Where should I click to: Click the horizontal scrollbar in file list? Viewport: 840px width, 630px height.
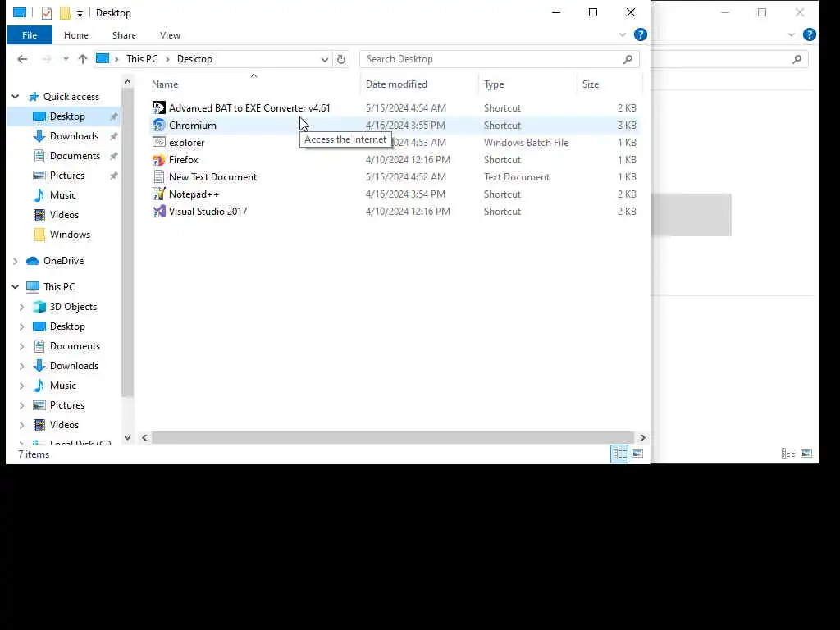tap(393, 438)
